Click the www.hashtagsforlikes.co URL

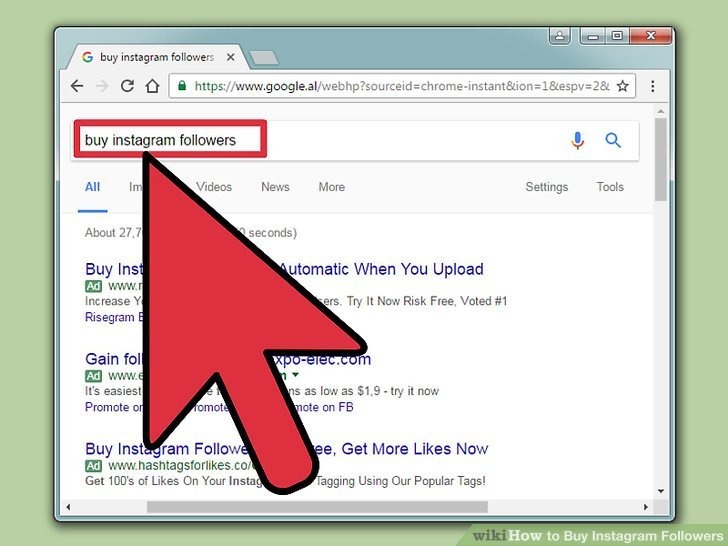181,465
